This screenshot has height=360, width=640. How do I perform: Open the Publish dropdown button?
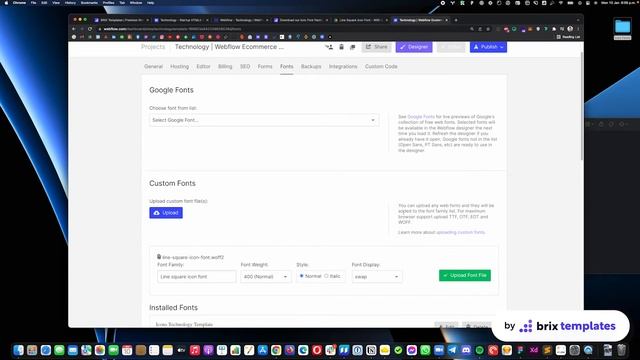click(x=488, y=47)
